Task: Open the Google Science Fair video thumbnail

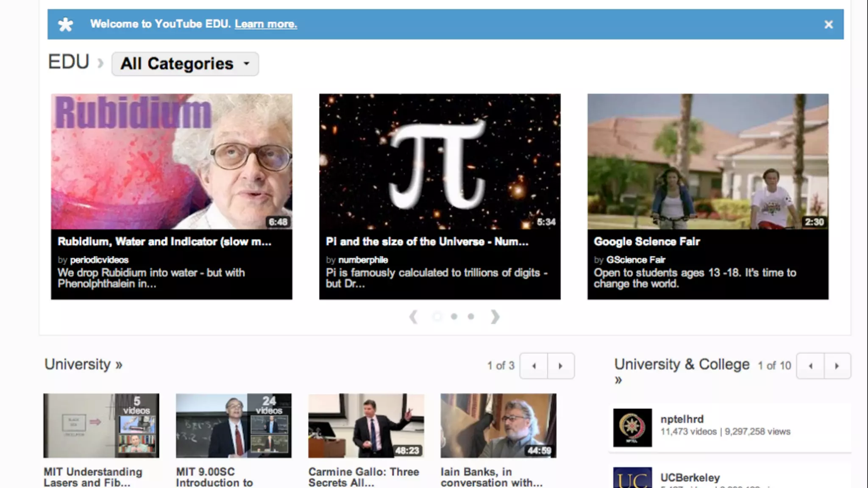Action: coord(707,161)
